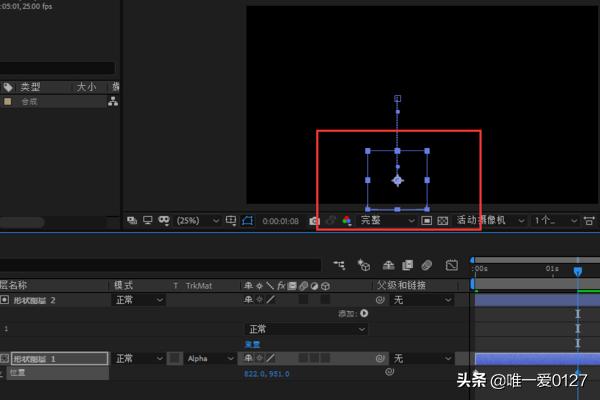The width and height of the screenshot is (600, 400).
Task: Take a snapshot with the camera icon
Action: 315,221
